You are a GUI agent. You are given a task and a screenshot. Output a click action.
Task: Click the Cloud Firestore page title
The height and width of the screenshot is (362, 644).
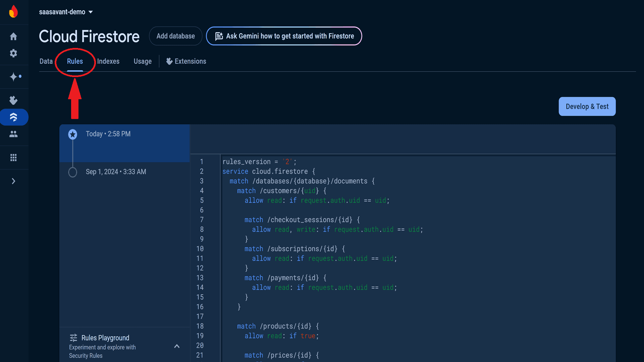[x=89, y=36]
